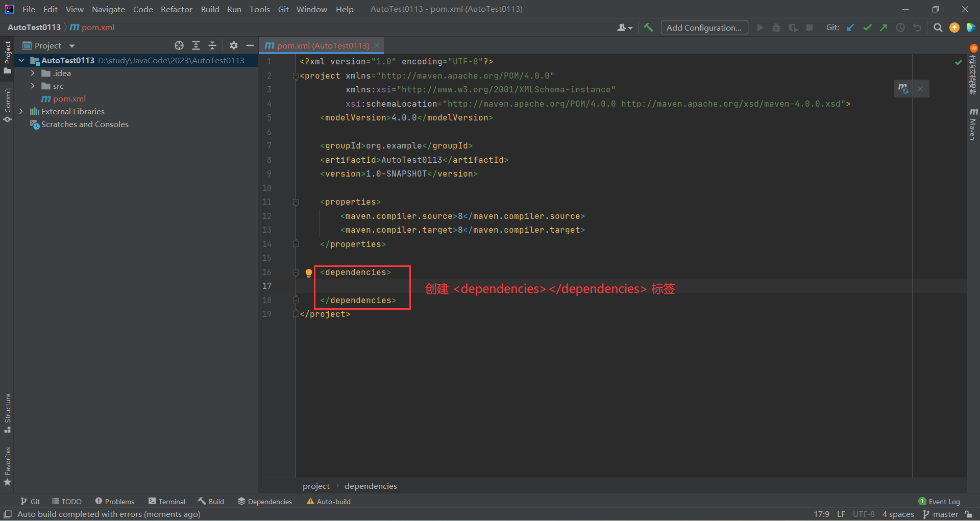This screenshot has height=521, width=980.
Task: Click the green inspection checkmark in editor
Action: tap(958, 62)
